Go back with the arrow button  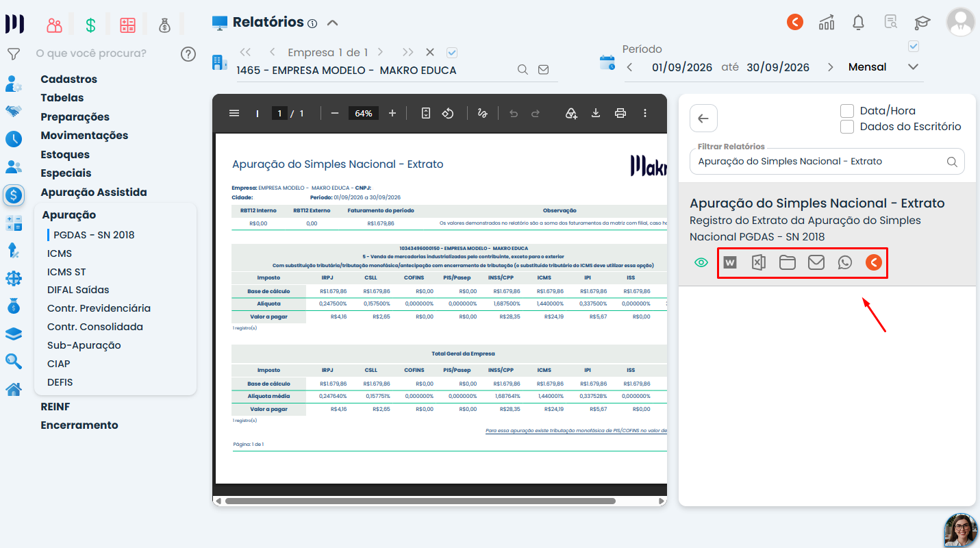click(x=703, y=118)
